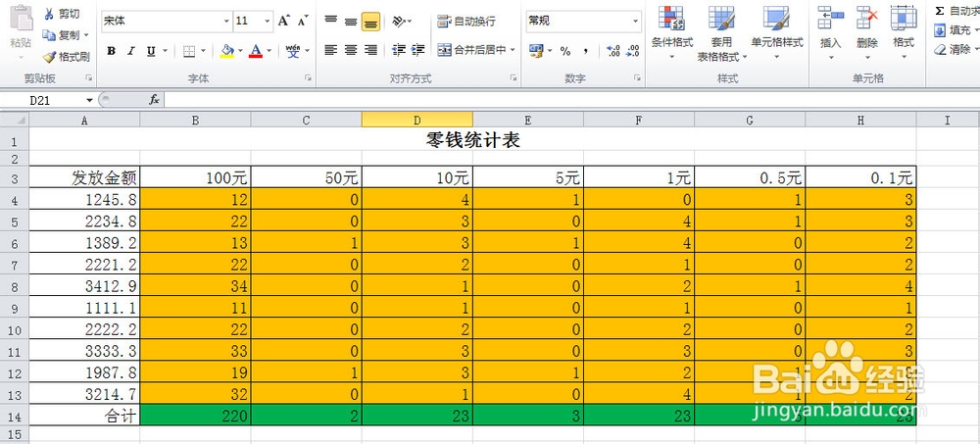Open the font name 宋体 dropdown

coord(226,21)
